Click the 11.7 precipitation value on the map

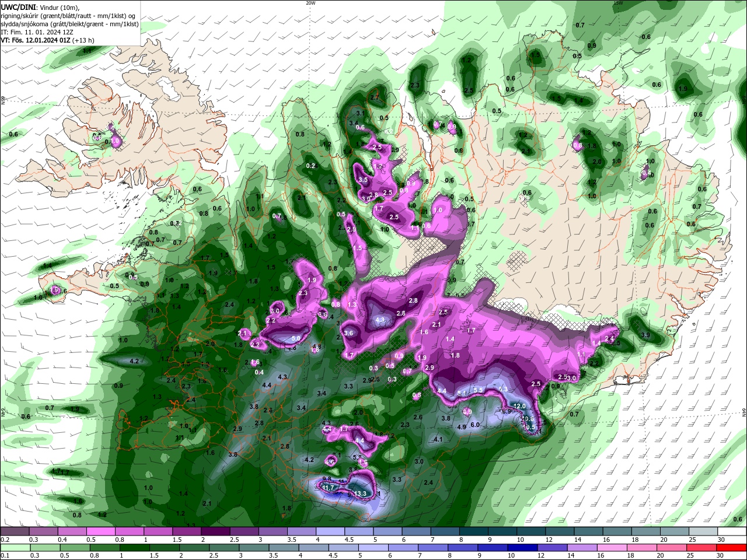(x=328, y=488)
